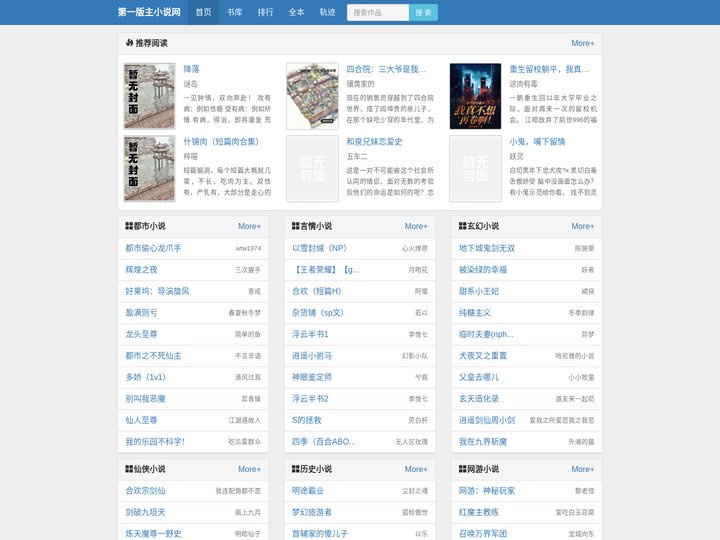Image resolution: width=720 pixels, height=540 pixels.
Task: Open the 书库 navigation tab
Action: 234,12
